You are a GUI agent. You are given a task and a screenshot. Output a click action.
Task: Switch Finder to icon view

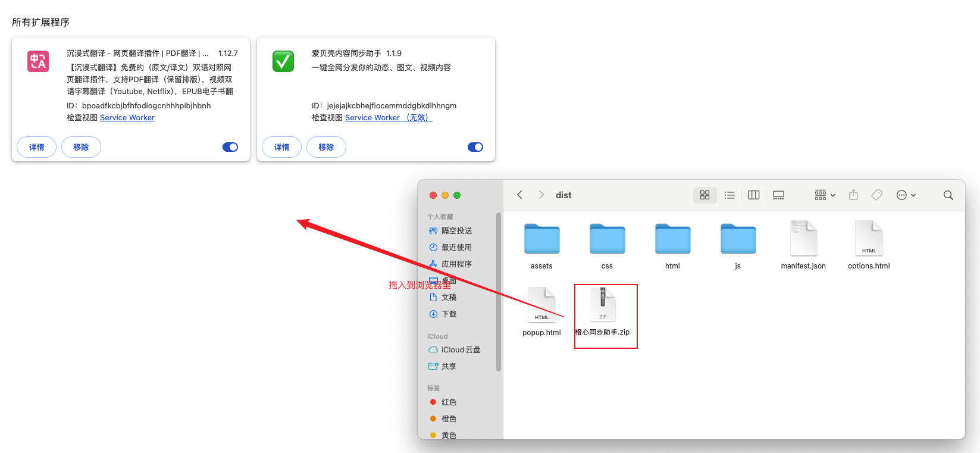coord(705,195)
